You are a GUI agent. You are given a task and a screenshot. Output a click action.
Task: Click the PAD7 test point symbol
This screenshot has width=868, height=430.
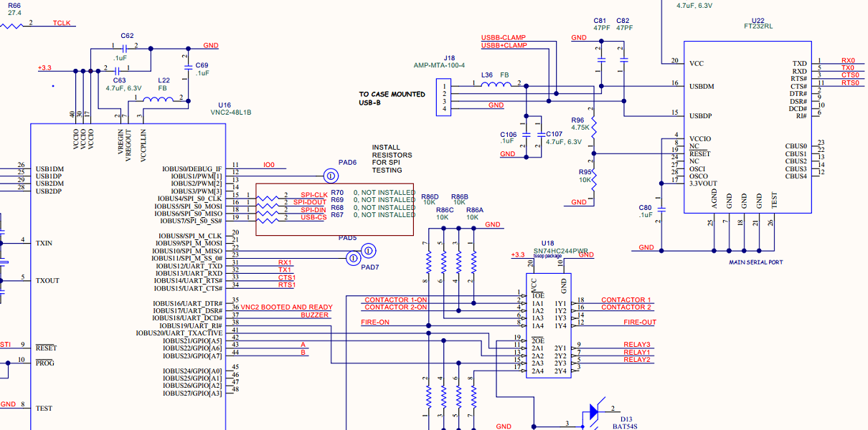(353, 258)
